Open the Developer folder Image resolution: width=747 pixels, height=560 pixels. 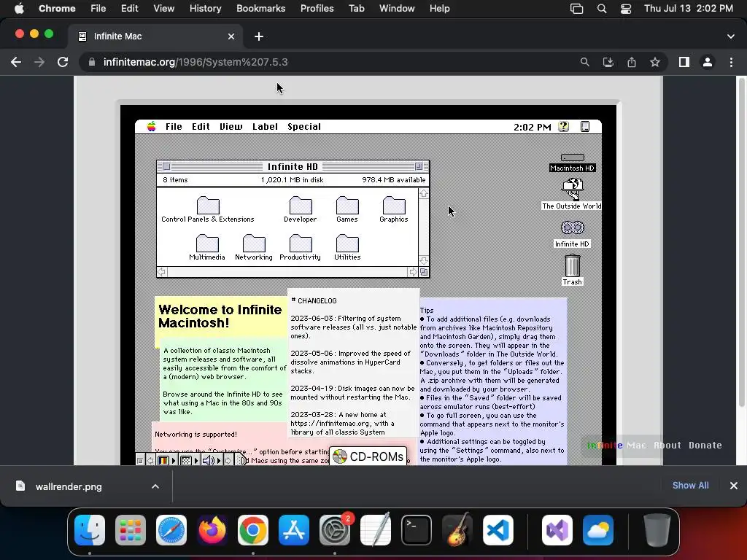[300, 209]
